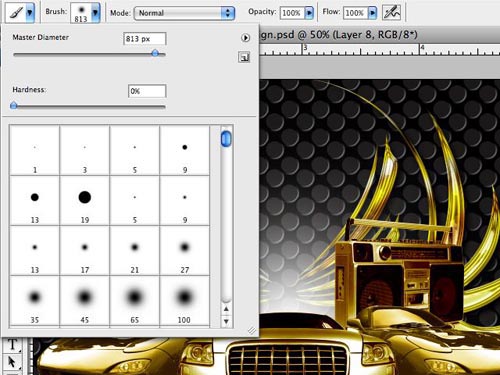Open the tool preset picker dropdown arrow
The image size is (500, 375).
[x=30, y=13]
